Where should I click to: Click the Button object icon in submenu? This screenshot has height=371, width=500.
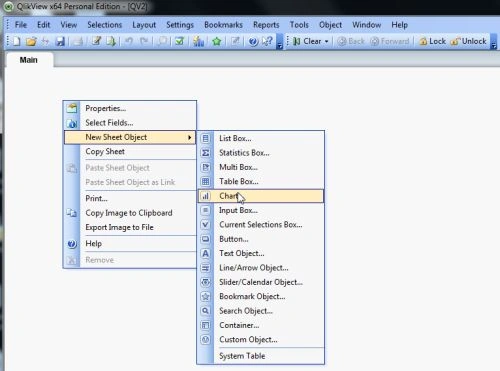coord(206,239)
